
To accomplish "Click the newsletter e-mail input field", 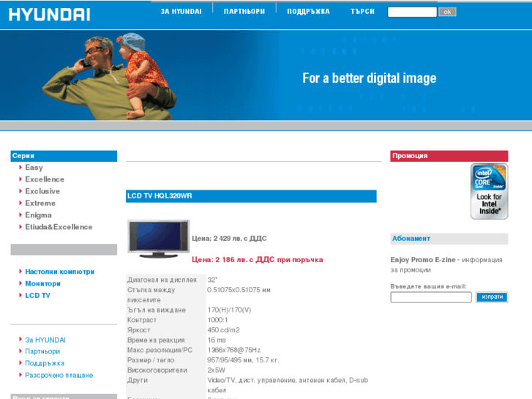I will pyautogui.click(x=431, y=297).
